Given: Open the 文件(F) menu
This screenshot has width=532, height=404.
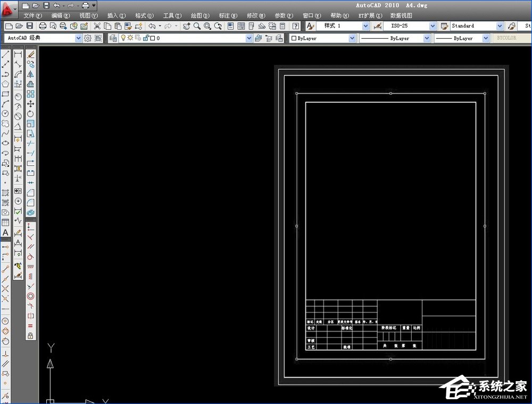Looking at the screenshot, I should click(x=33, y=15).
